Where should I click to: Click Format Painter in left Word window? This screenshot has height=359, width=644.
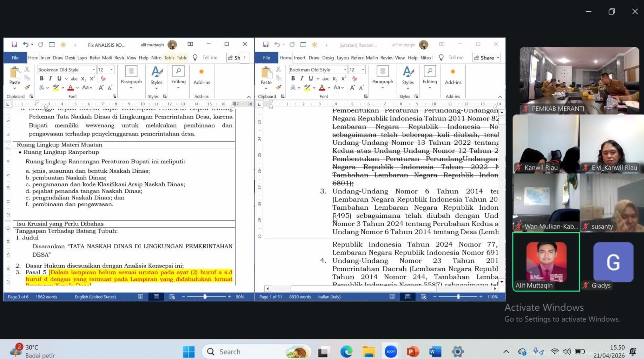coord(27,87)
